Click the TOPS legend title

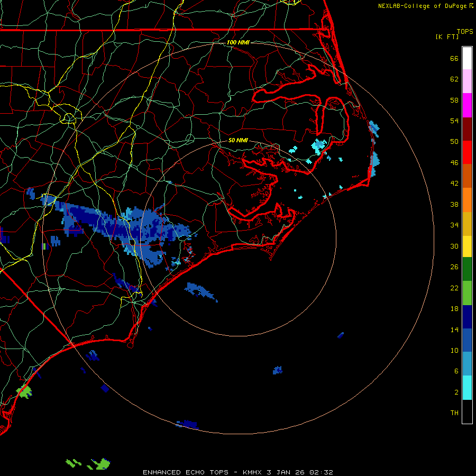(465, 32)
